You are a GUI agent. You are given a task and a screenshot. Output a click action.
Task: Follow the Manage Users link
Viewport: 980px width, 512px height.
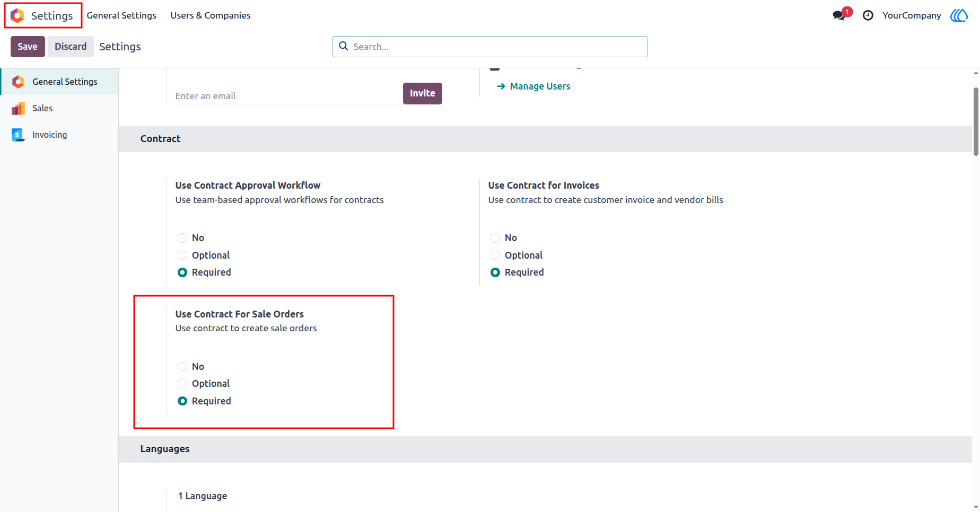coord(533,86)
